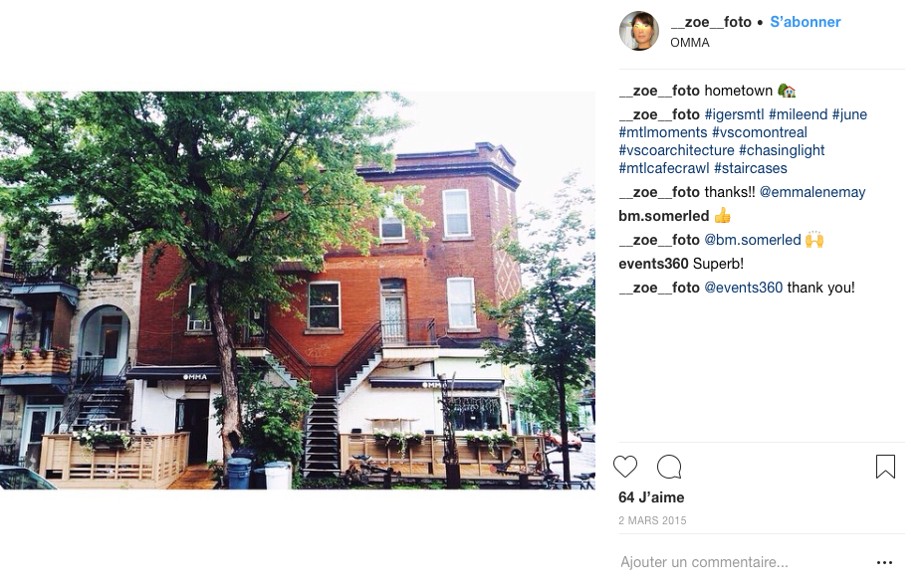Click the brick building photo

click(x=298, y=291)
